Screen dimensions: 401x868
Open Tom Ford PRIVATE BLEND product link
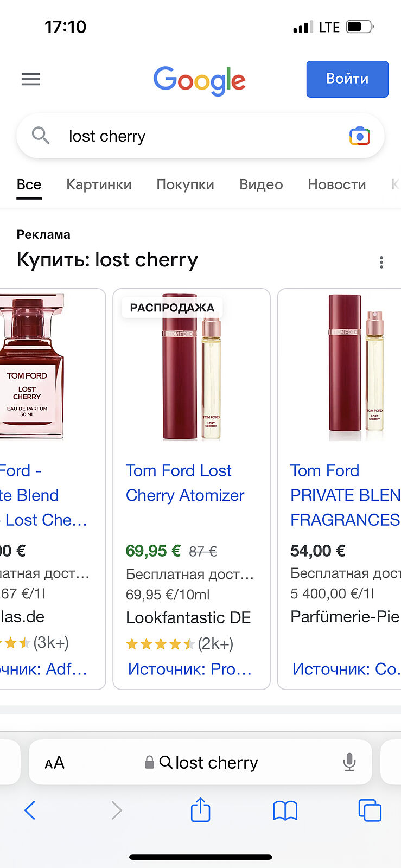(345, 495)
